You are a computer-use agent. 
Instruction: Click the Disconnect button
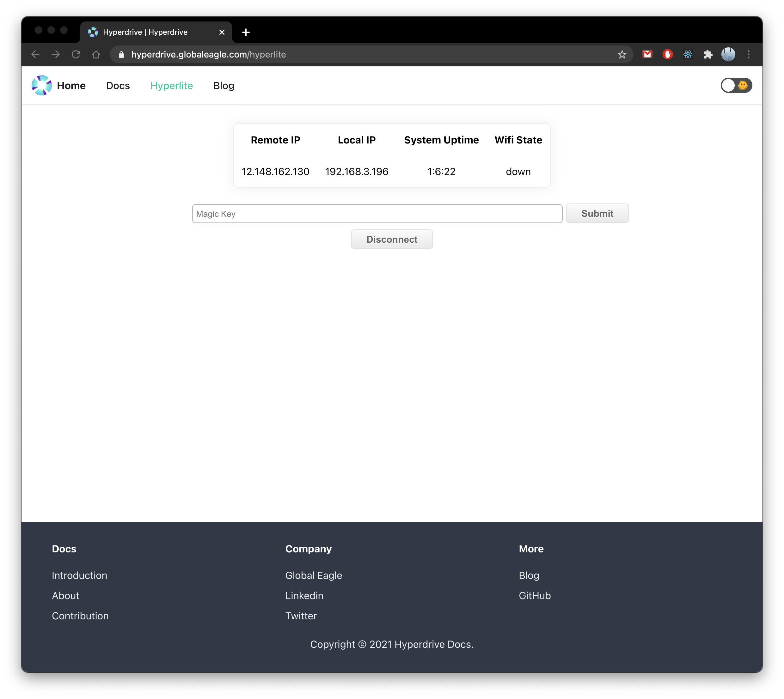(391, 239)
